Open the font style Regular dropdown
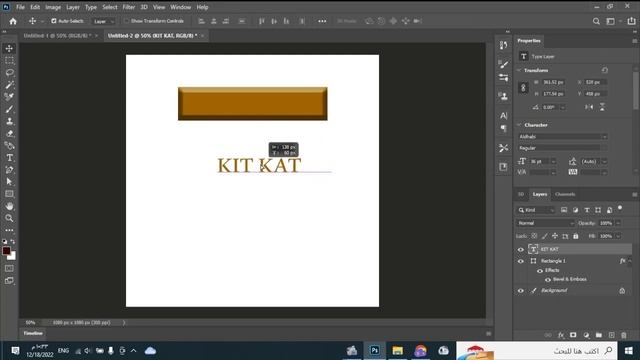This screenshot has width=640, height=360. (x=562, y=148)
